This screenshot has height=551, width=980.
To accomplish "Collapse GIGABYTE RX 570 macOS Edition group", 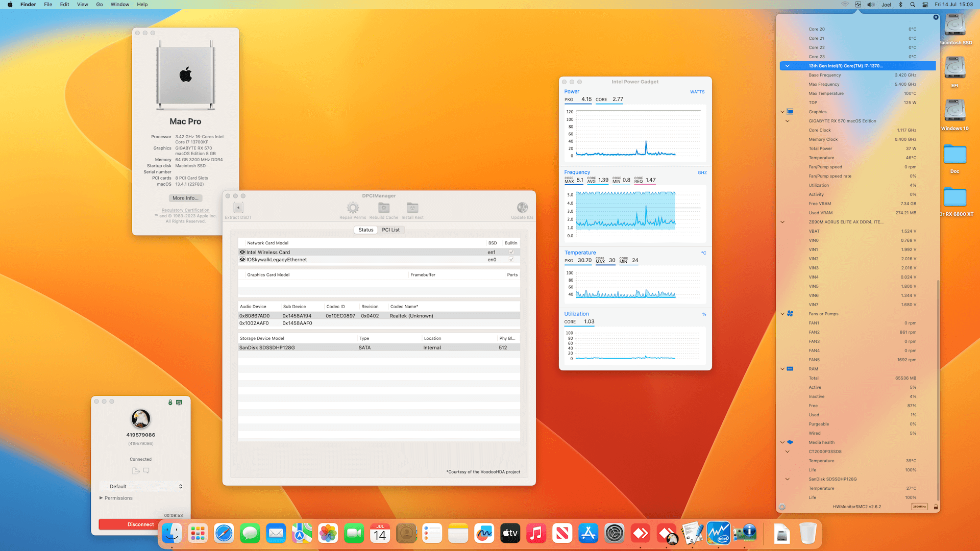I will [787, 121].
